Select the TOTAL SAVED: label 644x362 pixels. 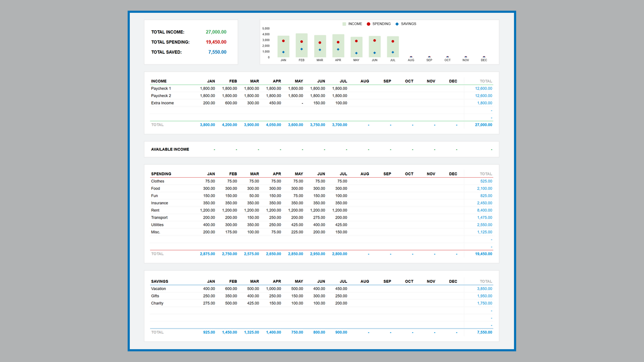(x=166, y=52)
